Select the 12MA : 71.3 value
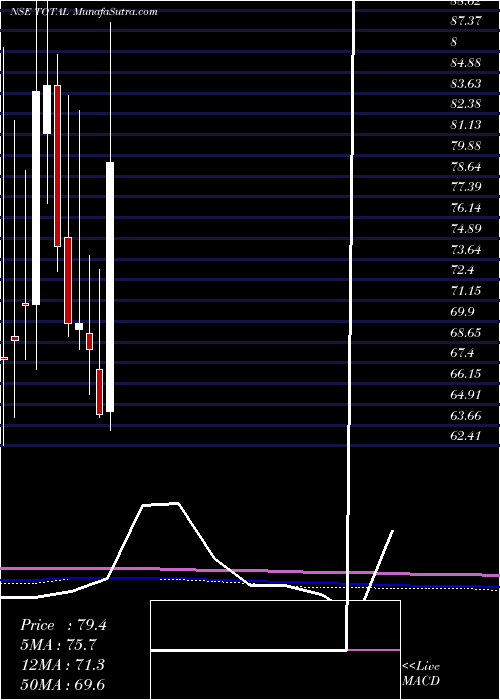The width and height of the screenshot is (500, 700). 62,665
